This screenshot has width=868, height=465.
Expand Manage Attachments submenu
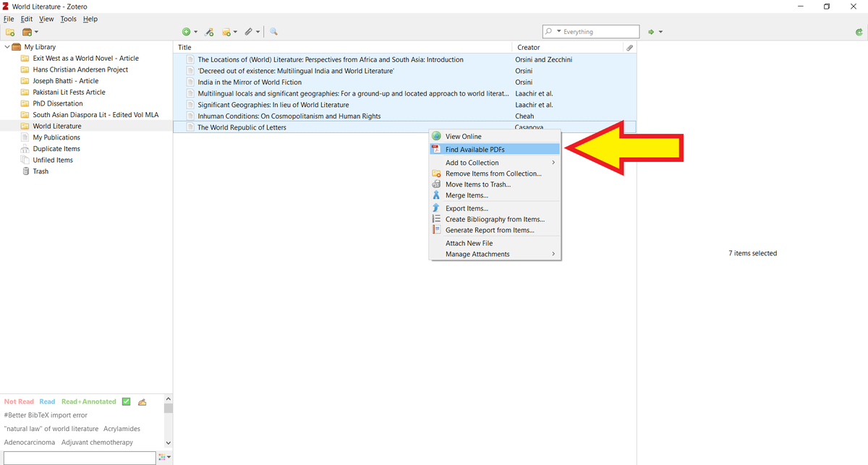[495, 254]
